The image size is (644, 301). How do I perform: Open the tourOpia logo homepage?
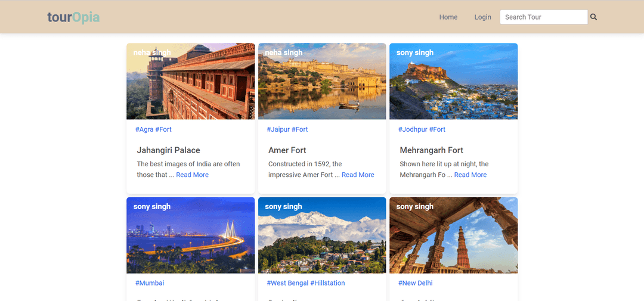[x=73, y=17]
